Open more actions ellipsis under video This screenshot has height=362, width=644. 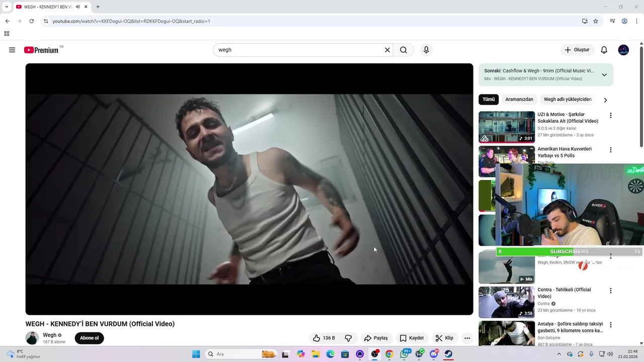[467, 338]
